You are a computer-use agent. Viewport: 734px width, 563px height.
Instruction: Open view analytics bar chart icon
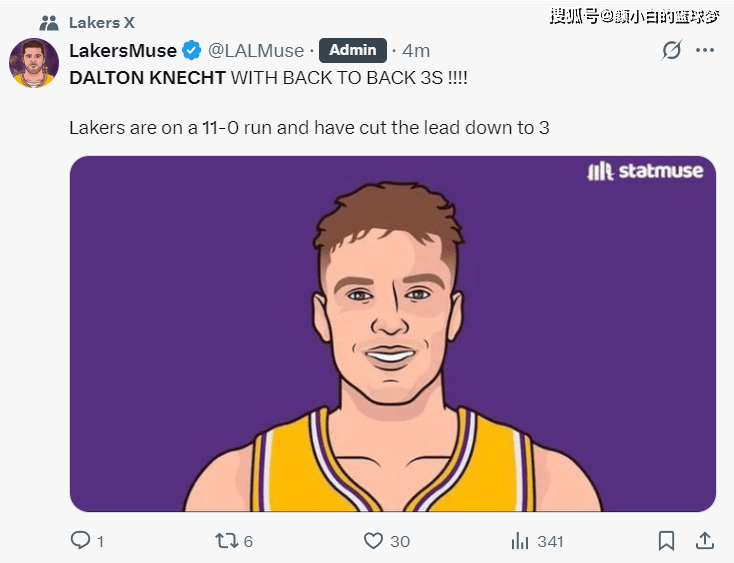[x=519, y=540]
